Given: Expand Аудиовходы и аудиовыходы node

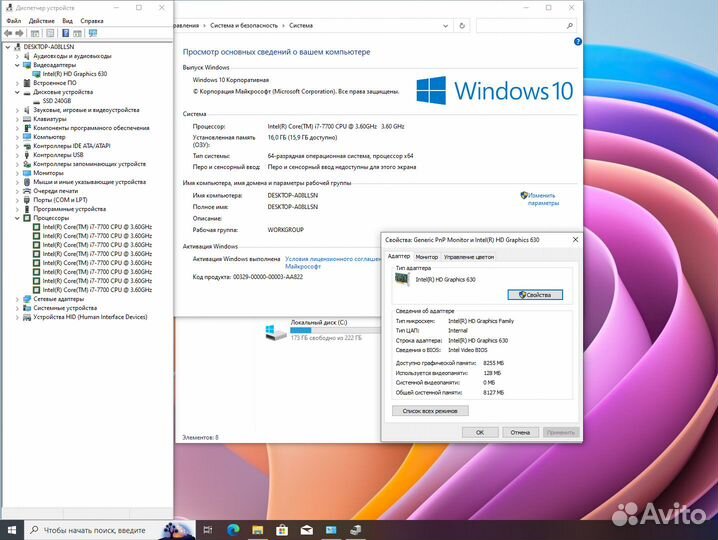Looking at the screenshot, I should click(x=17, y=56).
